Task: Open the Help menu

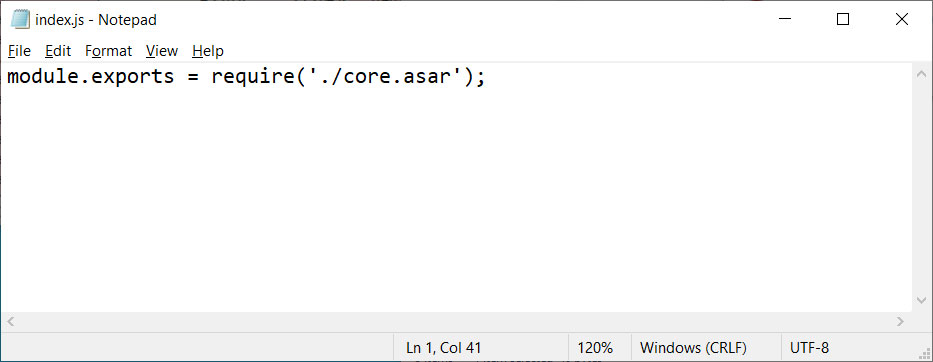Action: (208, 51)
